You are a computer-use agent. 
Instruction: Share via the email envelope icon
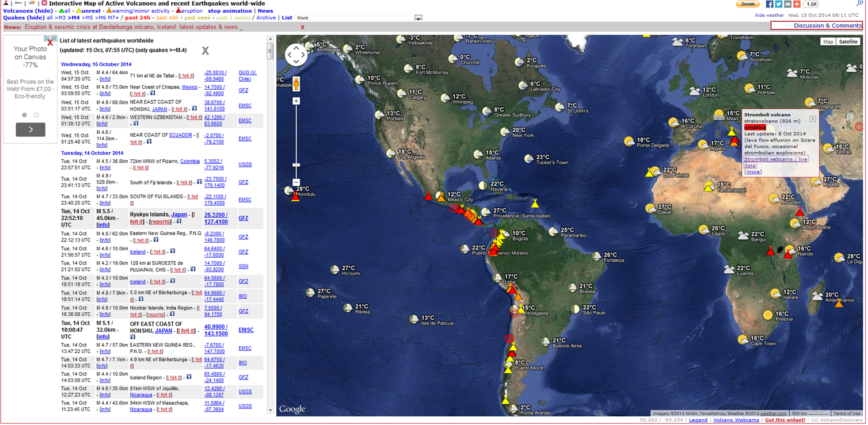[788, 4]
